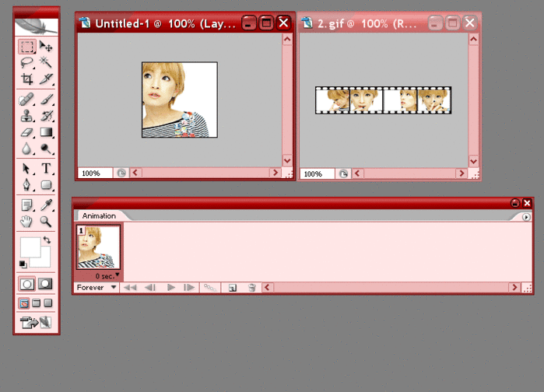Image resolution: width=544 pixels, height=392 pixels.
Task: Switch to the Animation tab
Action: [x=99, y=216]
